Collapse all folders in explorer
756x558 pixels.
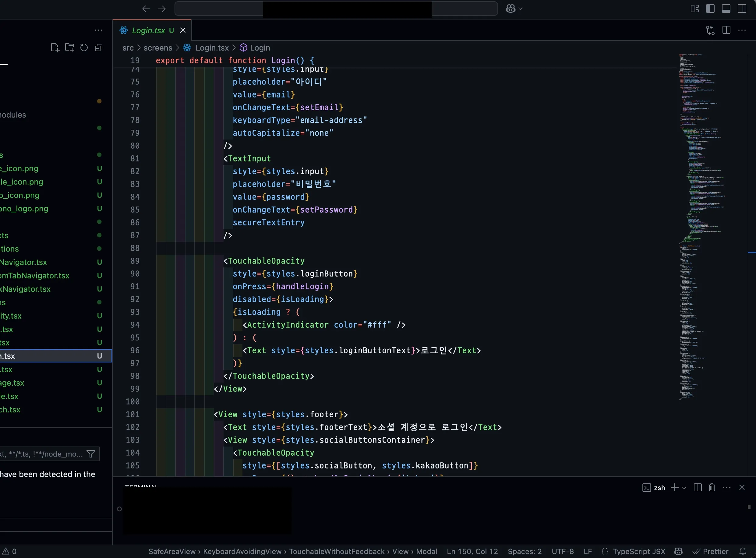[99, 48]
